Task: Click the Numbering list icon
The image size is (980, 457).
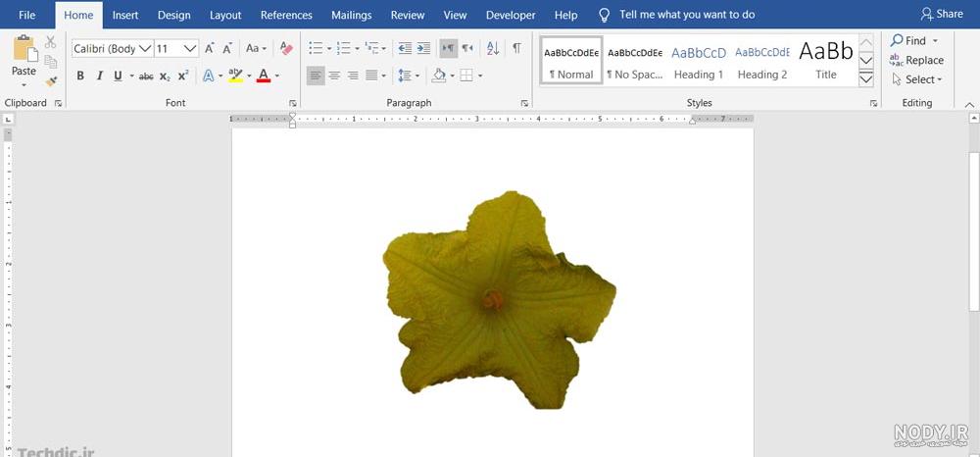Action: tap(343, 48)
